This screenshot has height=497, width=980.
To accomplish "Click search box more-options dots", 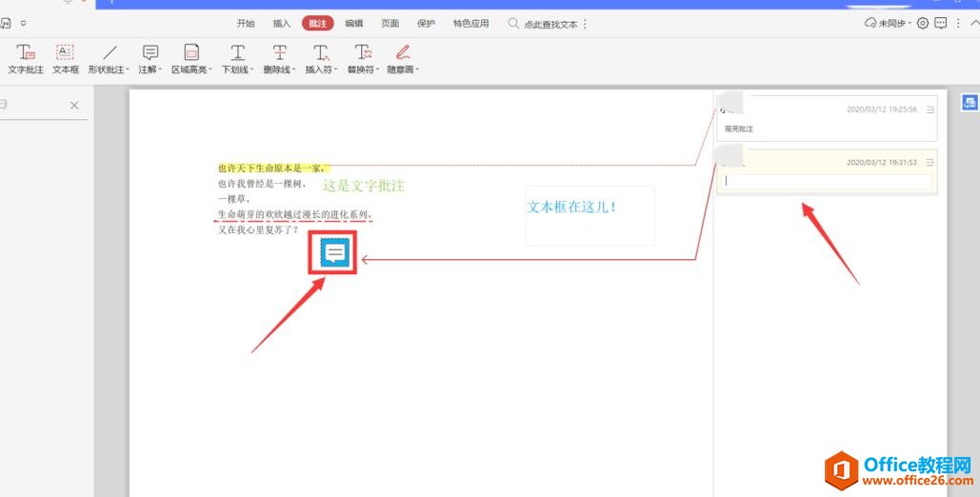I will (585, 24).
